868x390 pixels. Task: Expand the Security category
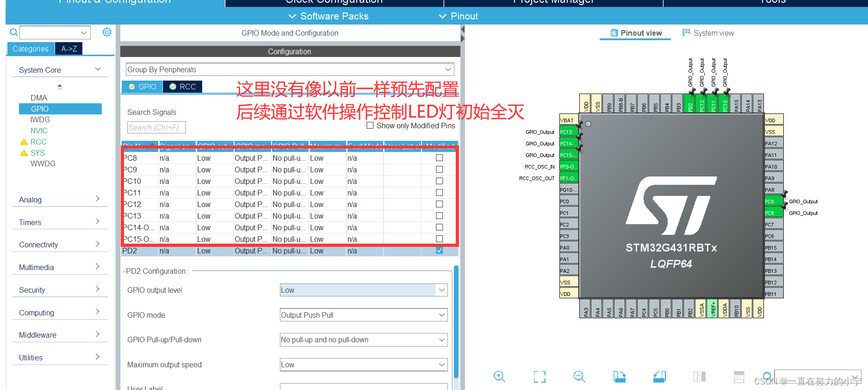(x=60, y=290)
